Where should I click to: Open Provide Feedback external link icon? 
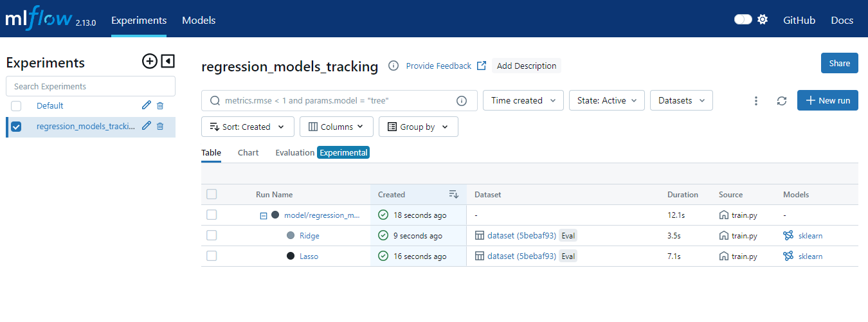[x=482, y=66]
